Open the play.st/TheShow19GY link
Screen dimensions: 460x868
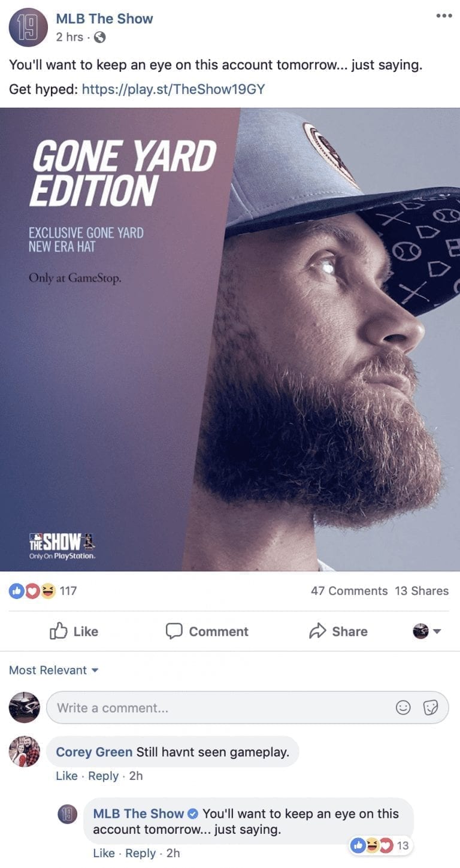point(173,90)
